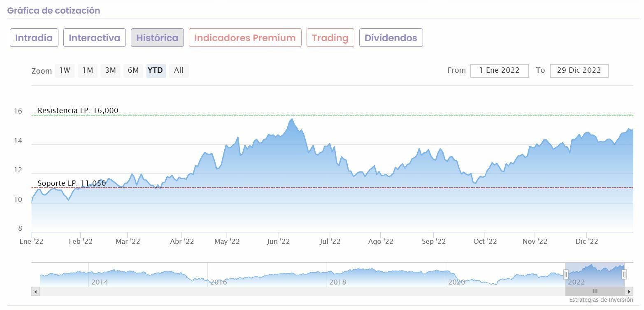
Task: Click the scrollbar thumb grip in navigator
Action: pyautogui.click(x=595, y=291)
